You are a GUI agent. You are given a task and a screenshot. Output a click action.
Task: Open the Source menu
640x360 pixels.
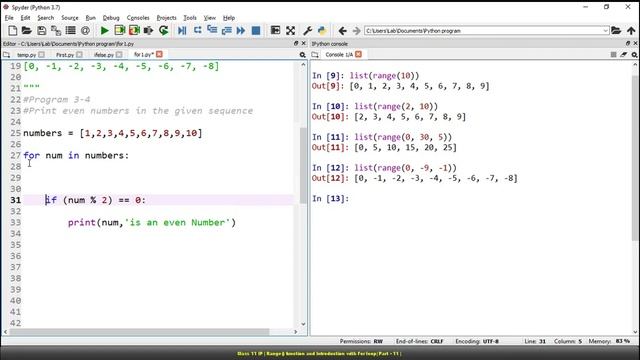(70, 18)
